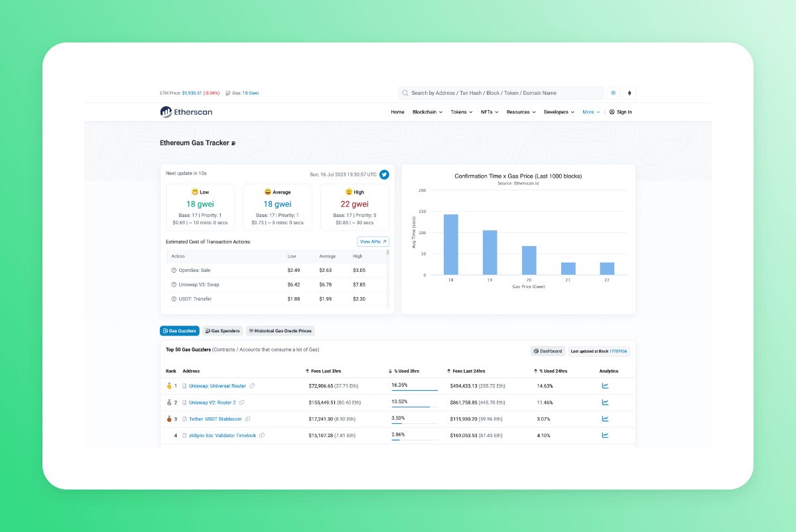
Task: Expand the Blockchain dropdown menu
Action: (x=427, y=112)
